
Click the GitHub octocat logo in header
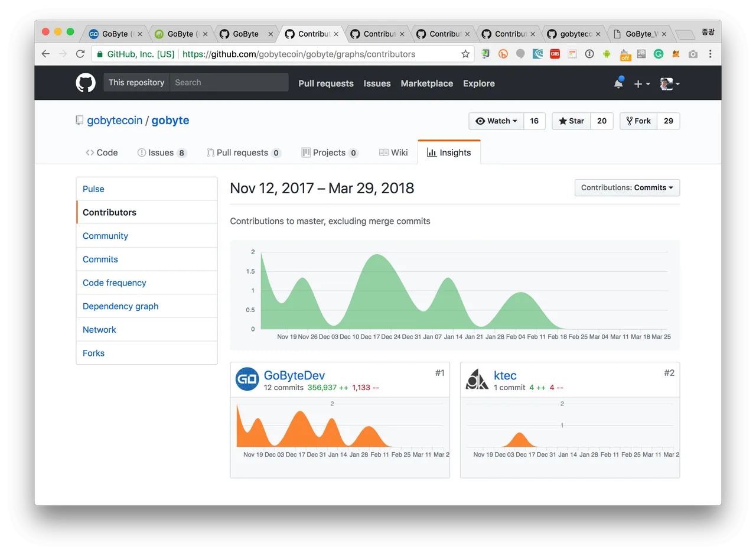86,83
